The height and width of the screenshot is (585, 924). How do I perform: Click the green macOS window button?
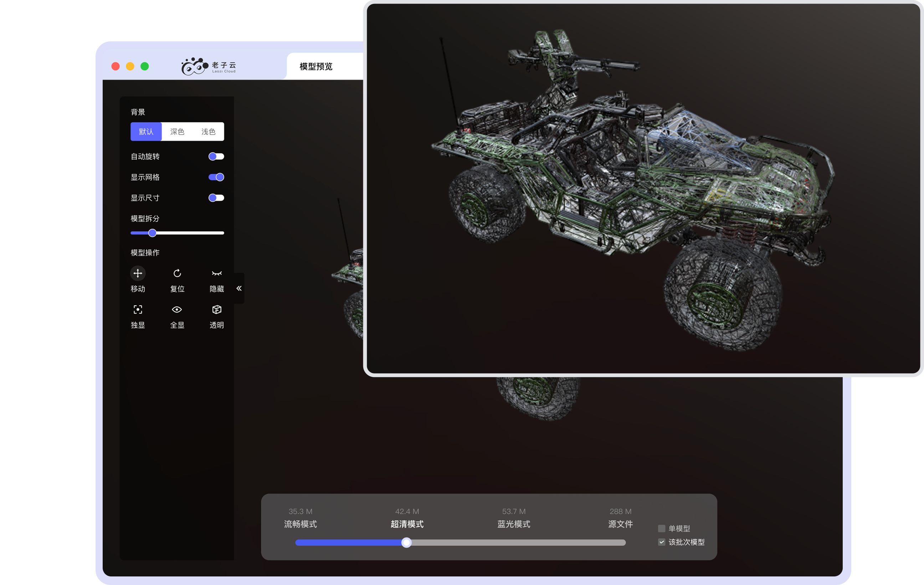[145, 66]
